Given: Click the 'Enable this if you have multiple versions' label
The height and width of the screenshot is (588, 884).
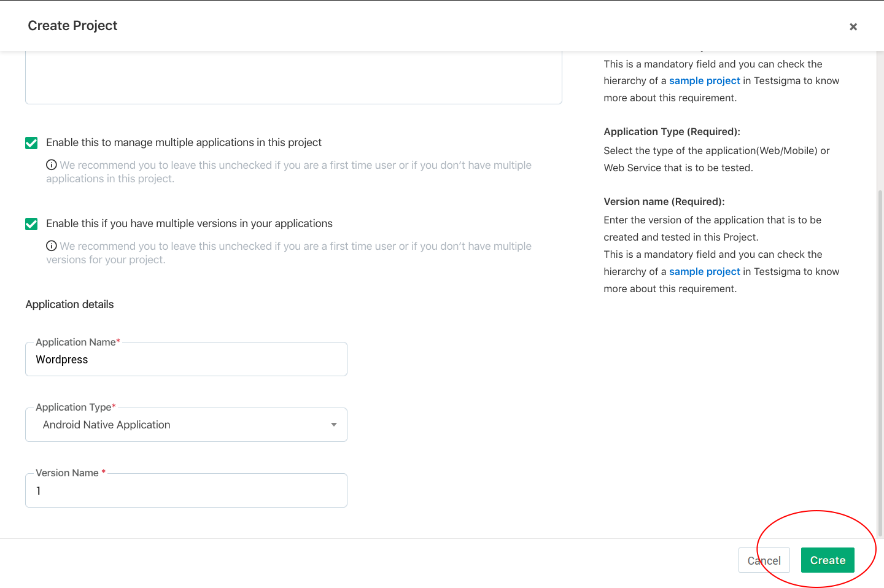Looking at the screenshot, I should pyautogui.click(x=189, y=223).
